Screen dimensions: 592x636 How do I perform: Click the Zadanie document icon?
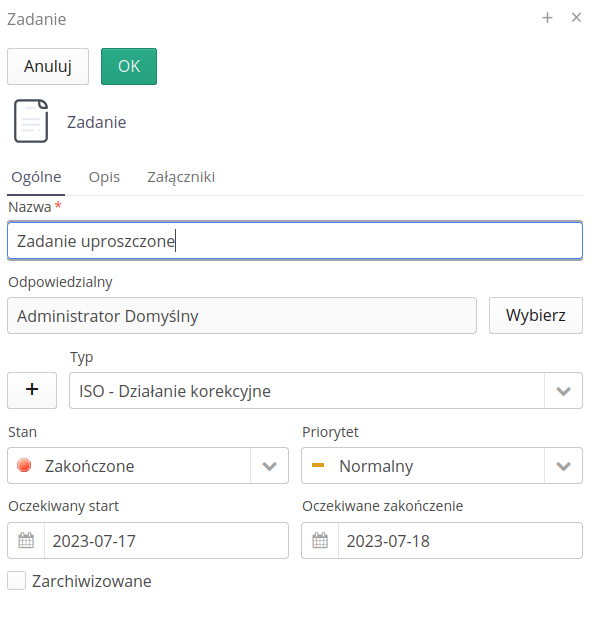(31, 121)
